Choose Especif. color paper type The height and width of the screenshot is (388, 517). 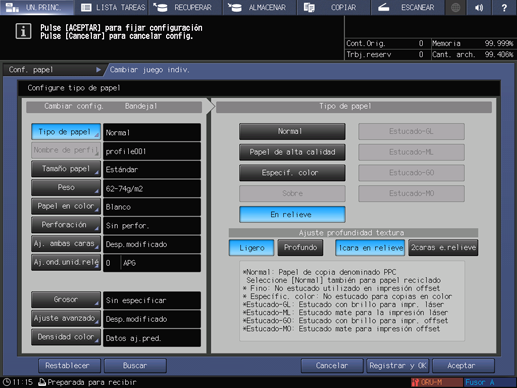coord(292,173)
